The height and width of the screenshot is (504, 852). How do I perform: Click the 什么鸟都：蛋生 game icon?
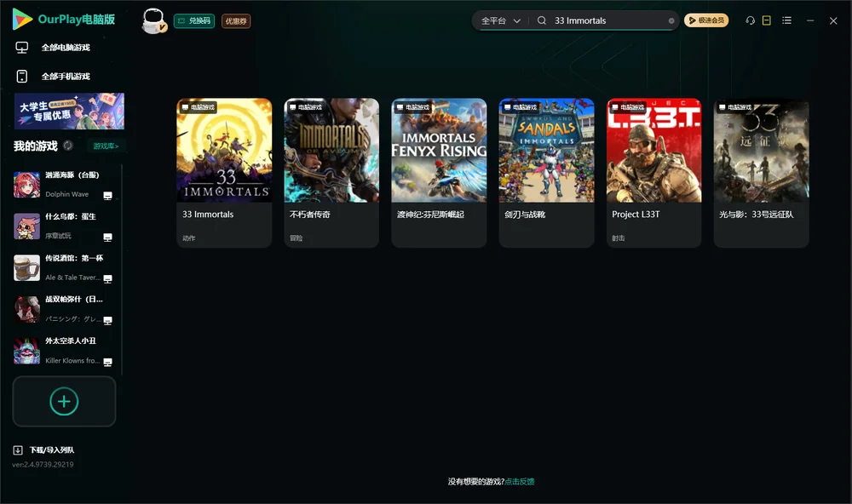click(26, 226)
